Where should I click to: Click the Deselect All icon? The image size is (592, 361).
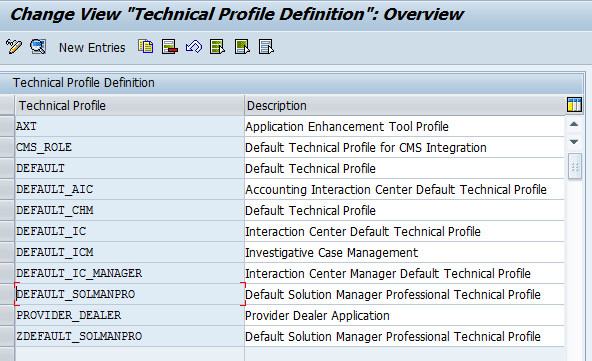click(266, 47)
